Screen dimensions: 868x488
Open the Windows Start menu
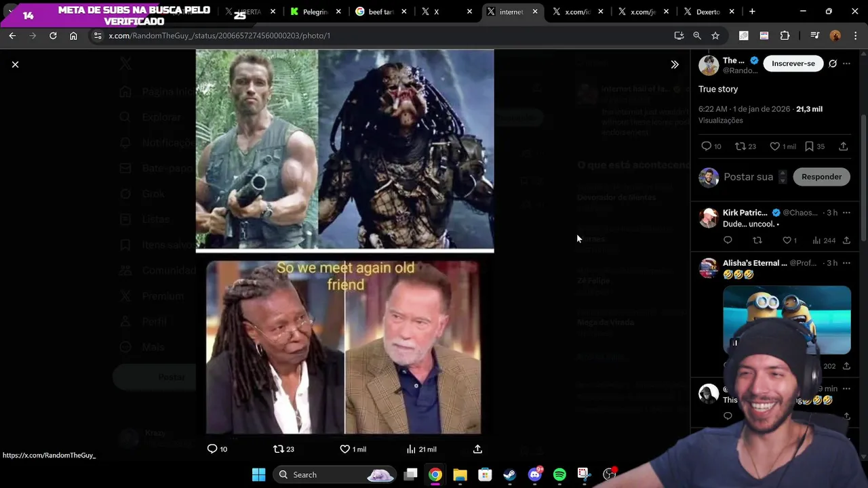(258, 474)
